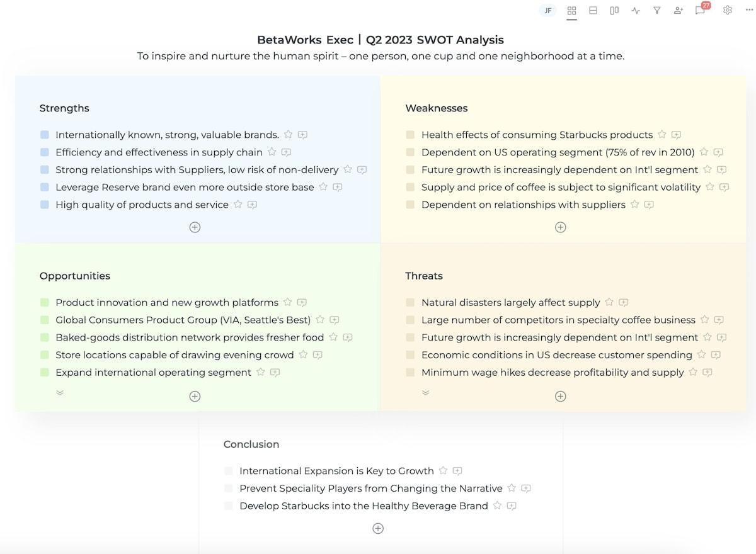
Task: Check 'International Expansion is Key to Growth' box
Action: [x=229, y=471]
